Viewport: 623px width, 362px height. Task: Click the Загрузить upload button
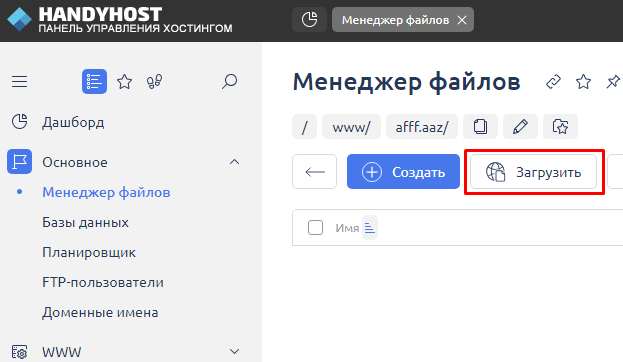[x=533, y=172]
